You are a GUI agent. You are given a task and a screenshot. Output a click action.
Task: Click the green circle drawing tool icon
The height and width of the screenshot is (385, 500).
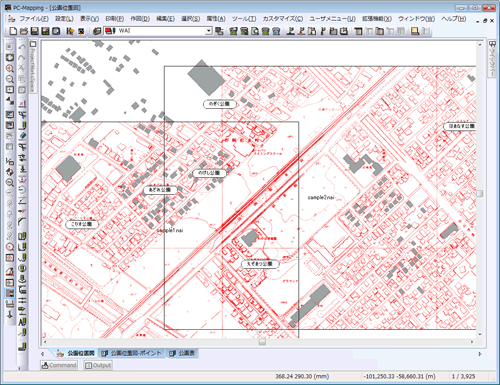(22, 268)
